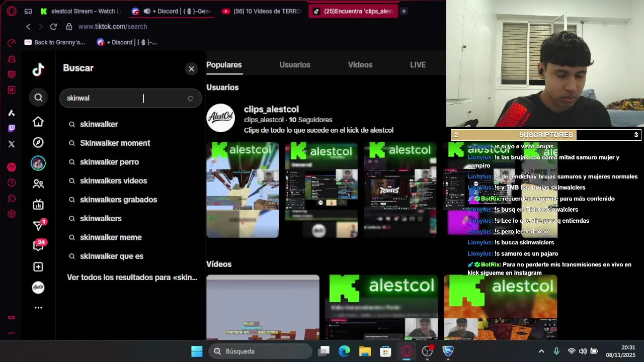644x362 pixels.
Task: Open the clips_alestcol username link
Action: (x=271, y=109)
